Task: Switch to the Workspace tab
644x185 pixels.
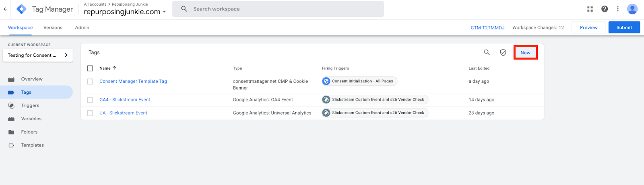Action: (x=20, y=28)
